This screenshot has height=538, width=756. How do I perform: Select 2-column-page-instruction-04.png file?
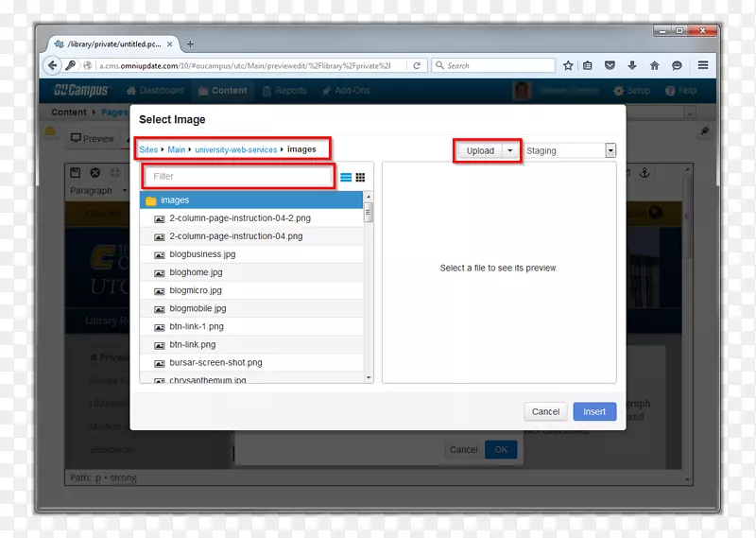[x=251, y=236]
